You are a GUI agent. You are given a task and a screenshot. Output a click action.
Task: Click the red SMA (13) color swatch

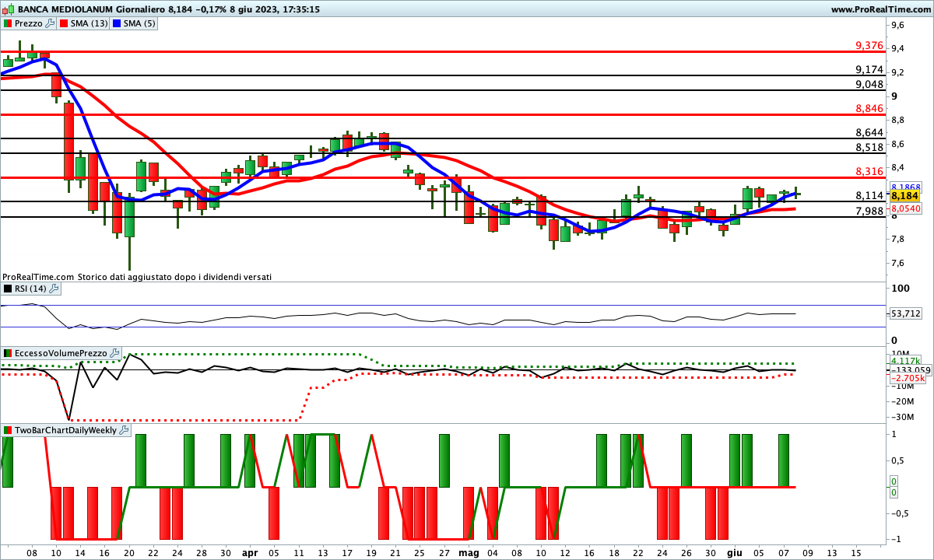pos(64,23)
